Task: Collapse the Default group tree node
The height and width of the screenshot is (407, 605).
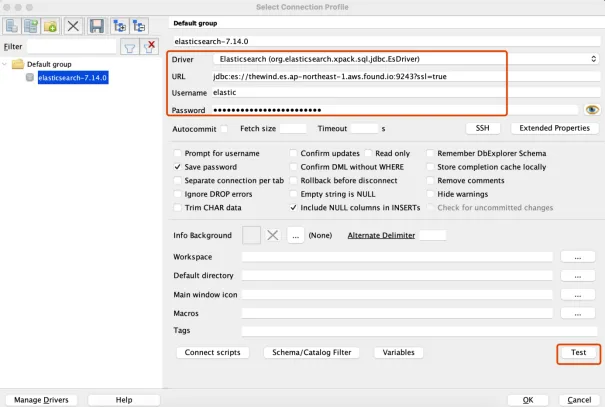Action: [5, 64]
